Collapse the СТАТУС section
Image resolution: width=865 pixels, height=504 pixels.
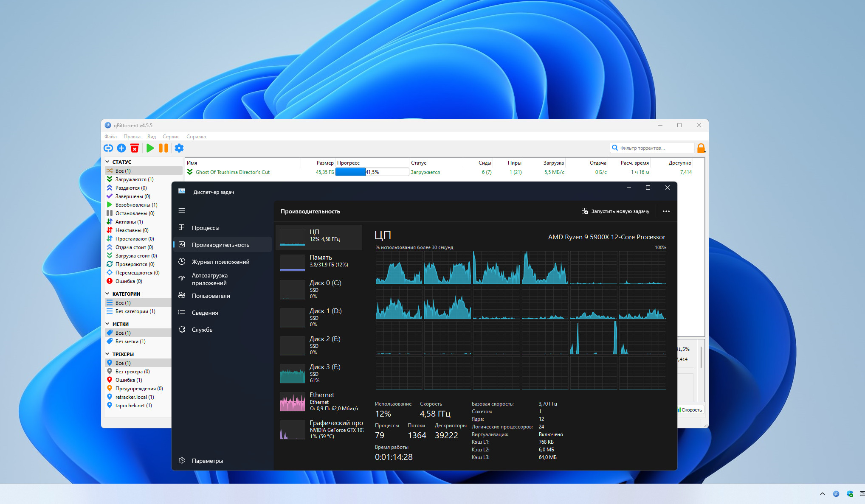click(x=107, y=162)
